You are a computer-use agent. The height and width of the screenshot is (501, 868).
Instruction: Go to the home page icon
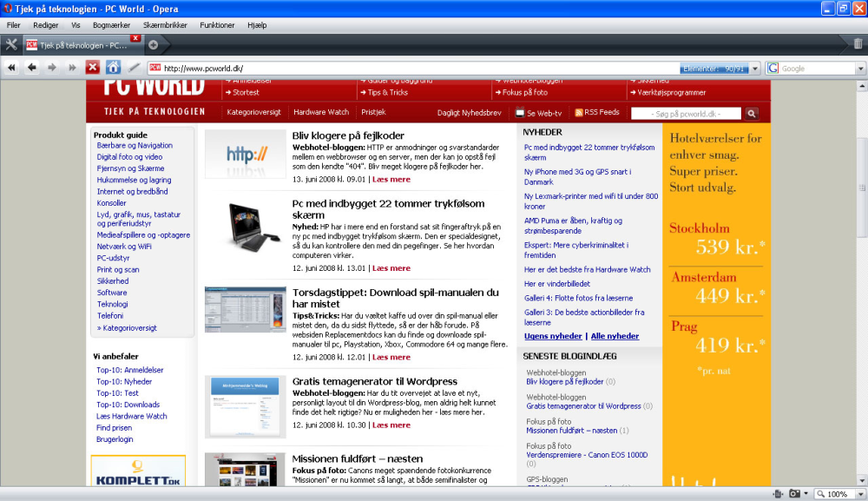[113, 68]
